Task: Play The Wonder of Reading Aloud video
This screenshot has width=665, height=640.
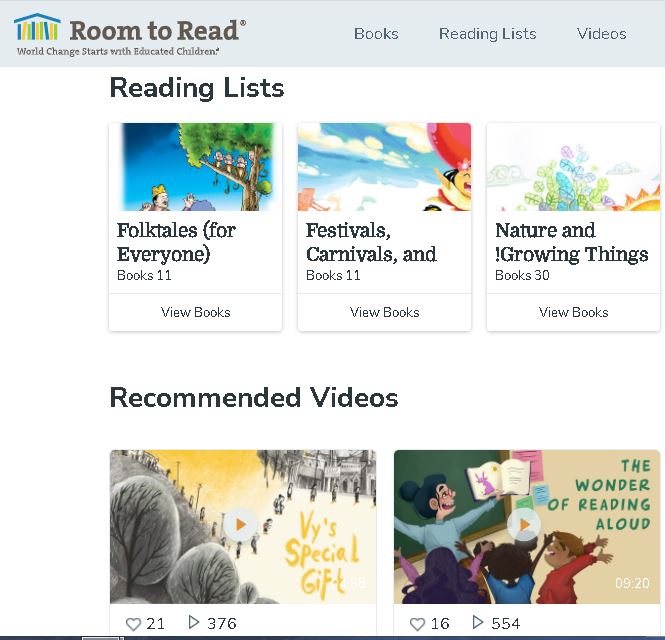Action: (523, 524)
